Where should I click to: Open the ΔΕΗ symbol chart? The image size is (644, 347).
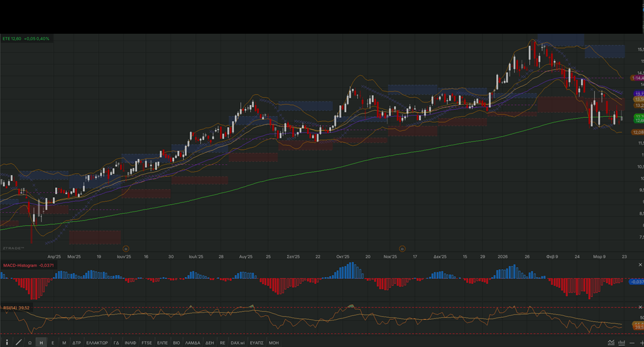coord(210,342)
